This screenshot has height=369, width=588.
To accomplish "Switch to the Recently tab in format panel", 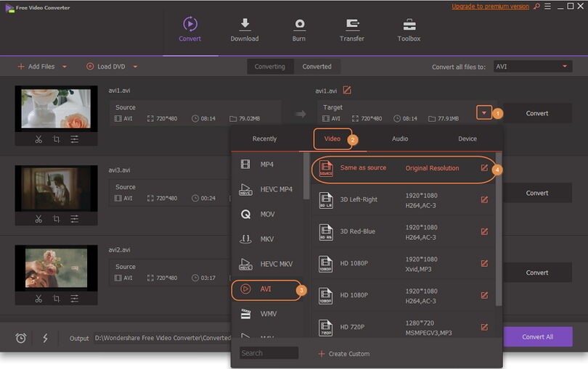I will [x=264, y=138].
